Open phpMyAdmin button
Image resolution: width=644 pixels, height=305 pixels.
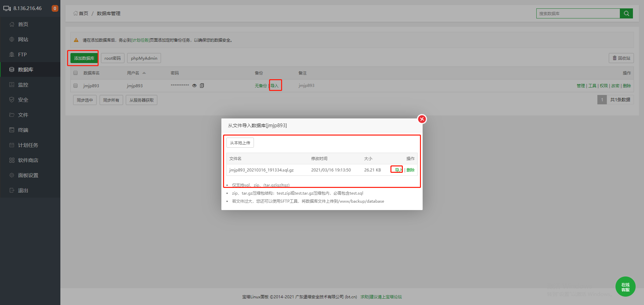click(144, 58)
